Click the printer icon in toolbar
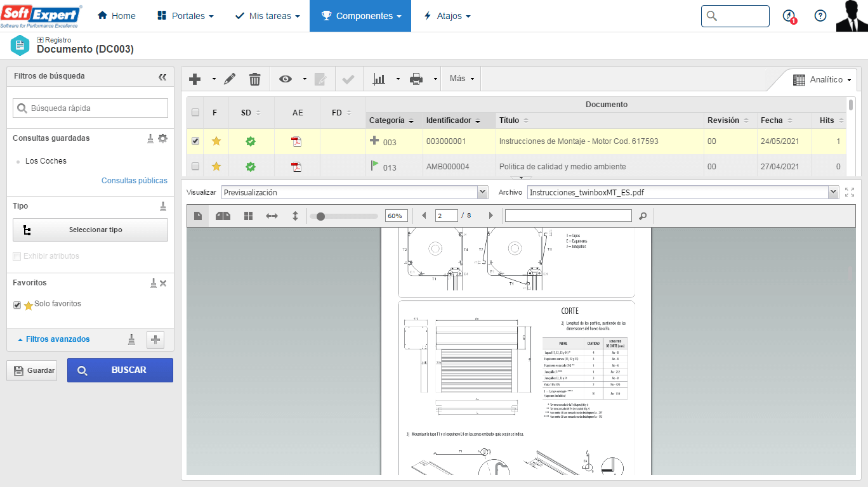Viewport: 868px width, 487px height. coord(416,79)
